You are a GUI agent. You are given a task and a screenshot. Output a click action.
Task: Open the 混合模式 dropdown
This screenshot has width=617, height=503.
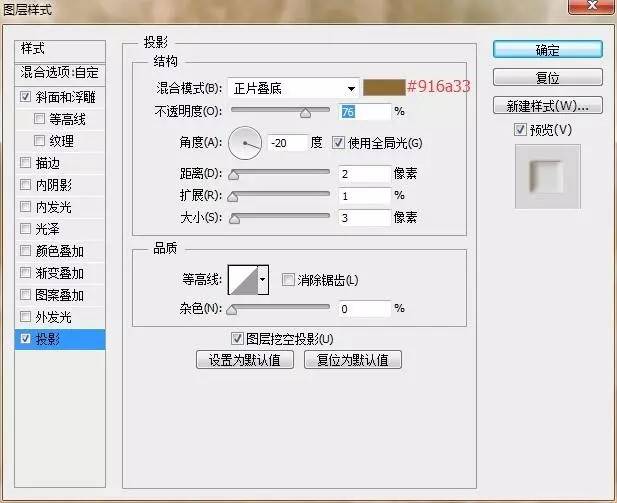[x=292, y=88]
